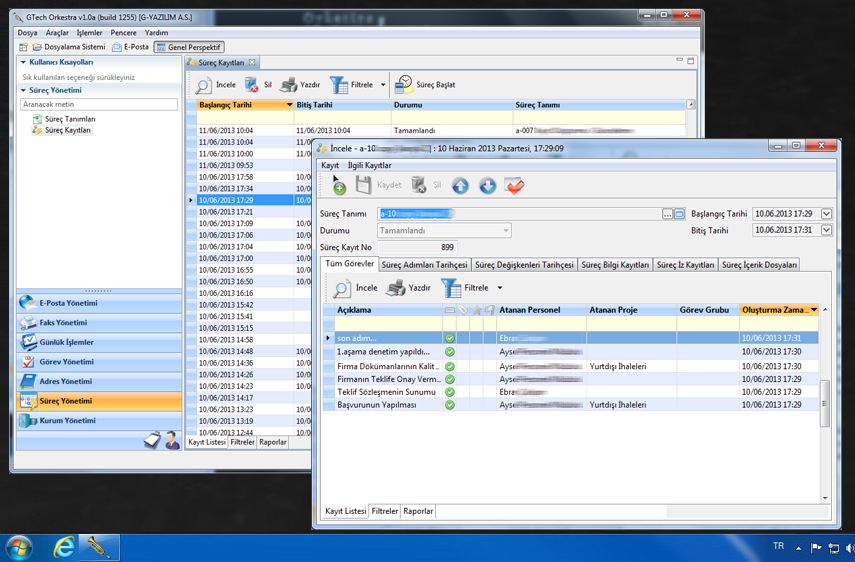Open Filtrele dropdown arrow in Tüm Görevler
The width and height of the screenshot is (855, 562).
tap(500, 288)
